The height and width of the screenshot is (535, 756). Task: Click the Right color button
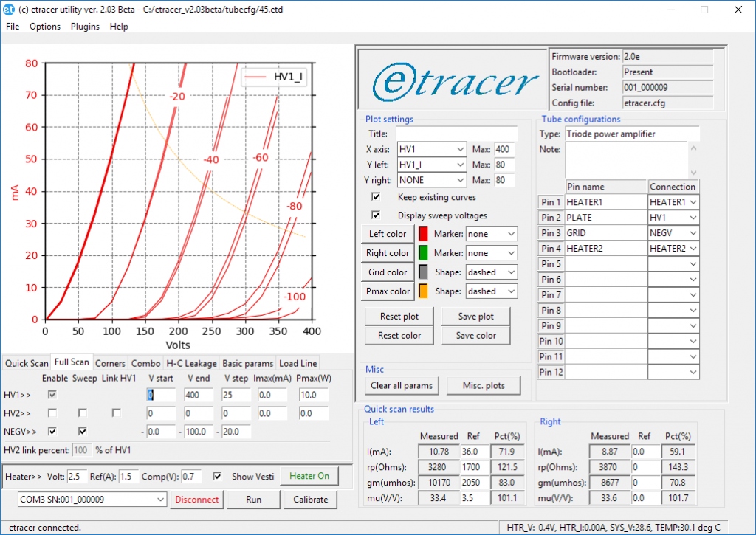coord(388,253)
